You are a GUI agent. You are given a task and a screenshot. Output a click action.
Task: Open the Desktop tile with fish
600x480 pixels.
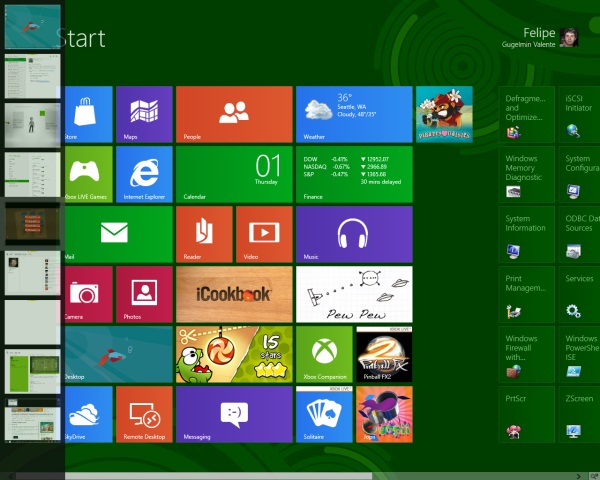click(x=119, y=354)
